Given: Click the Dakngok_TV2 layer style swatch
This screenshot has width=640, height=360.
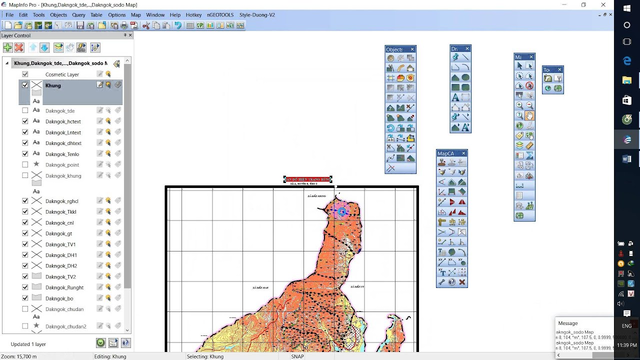Looking at the screenshot, I should [x=36, y=276].
